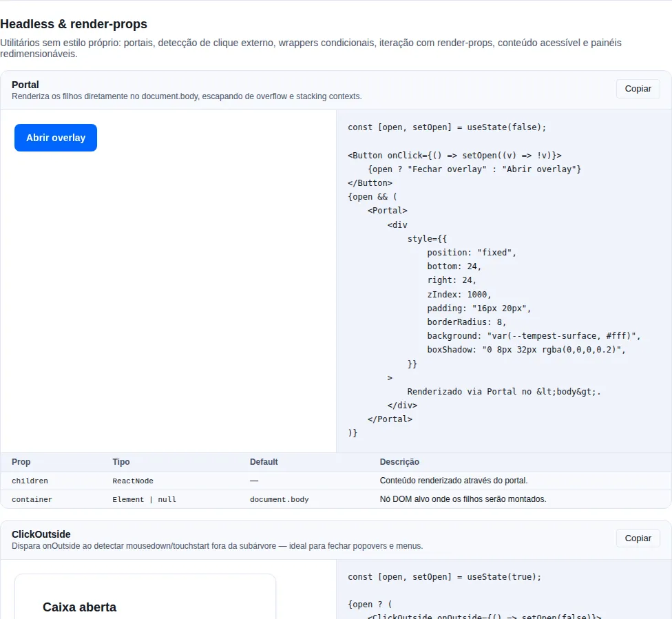Click the "</Button>" closing tag line

[370, 183]
